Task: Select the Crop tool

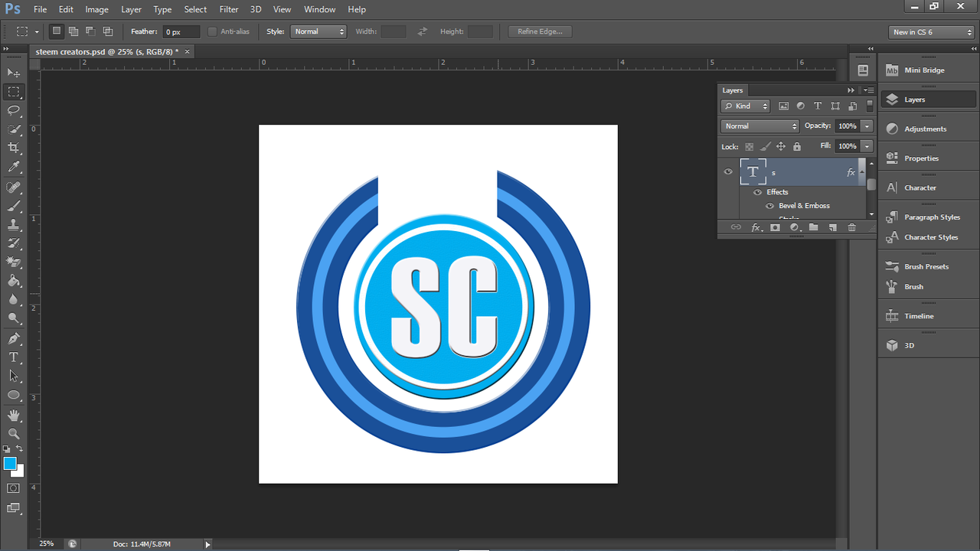Action: [14, 148]
